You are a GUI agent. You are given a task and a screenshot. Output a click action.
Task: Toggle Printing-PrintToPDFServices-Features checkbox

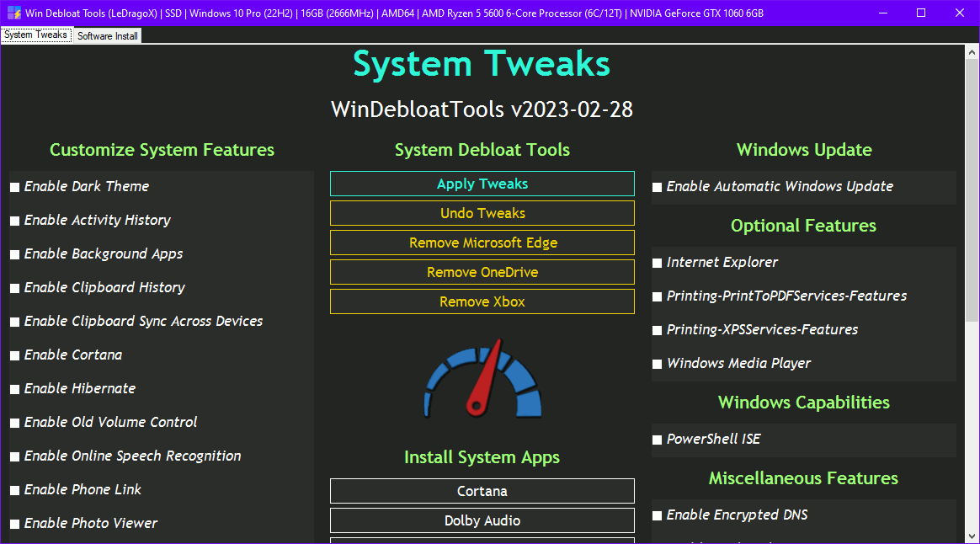click(658, 297)
